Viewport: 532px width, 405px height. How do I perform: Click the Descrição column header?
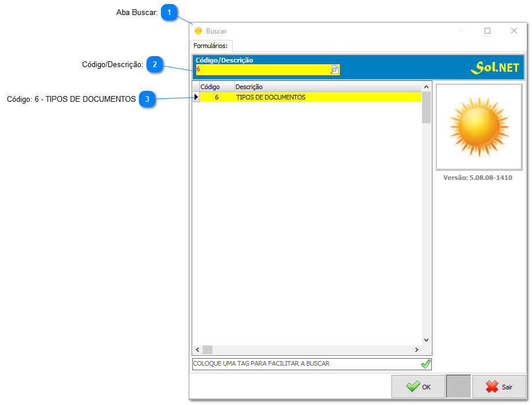(x=249, y=86)
